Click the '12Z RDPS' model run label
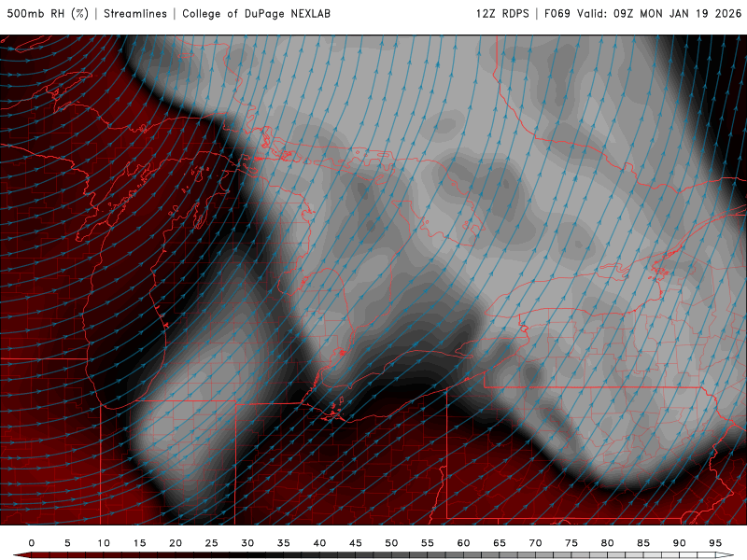This screenshot has height=560, width=747. click(502, 13)
